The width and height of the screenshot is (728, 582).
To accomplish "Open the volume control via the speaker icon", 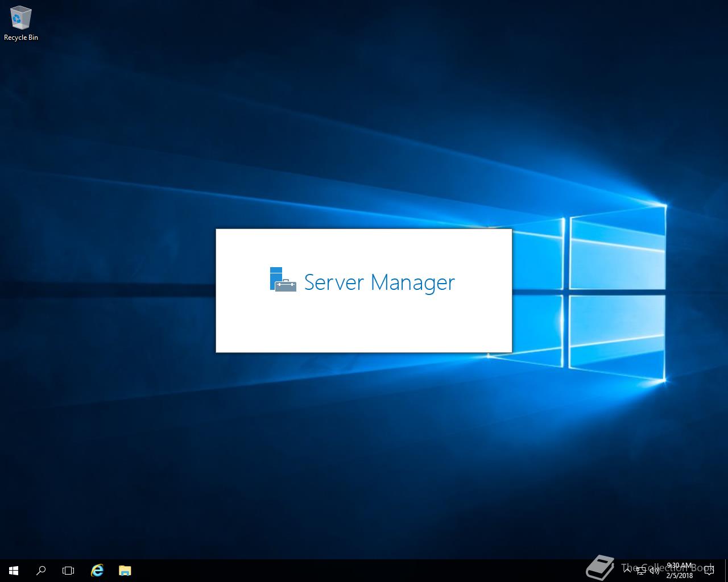I will [655, 571].
